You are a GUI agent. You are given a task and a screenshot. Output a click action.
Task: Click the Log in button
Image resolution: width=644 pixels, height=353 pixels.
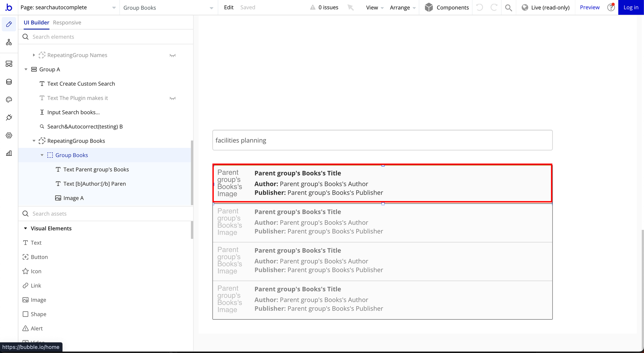click(631, 8)
